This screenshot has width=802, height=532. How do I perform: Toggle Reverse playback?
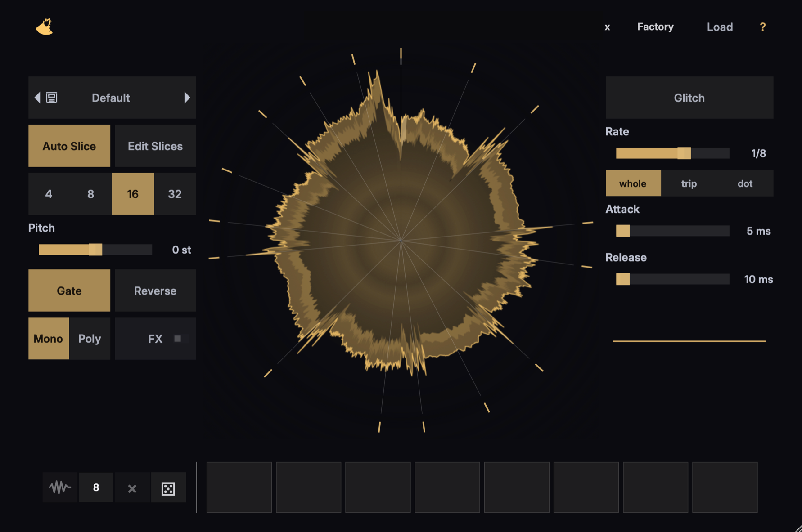[x=155, y=291]
